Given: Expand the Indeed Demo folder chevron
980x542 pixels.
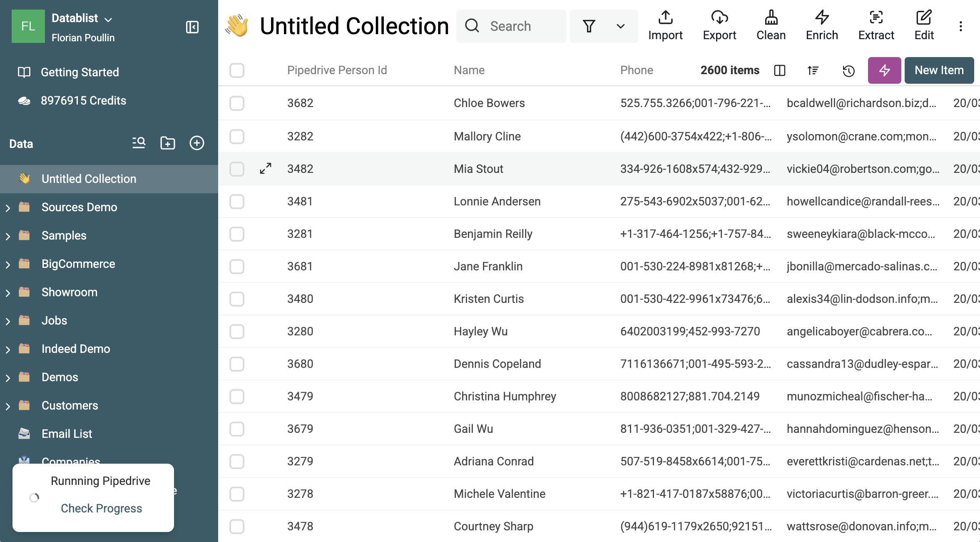Looking at the screenshot, I should click(x=7, y=349).
